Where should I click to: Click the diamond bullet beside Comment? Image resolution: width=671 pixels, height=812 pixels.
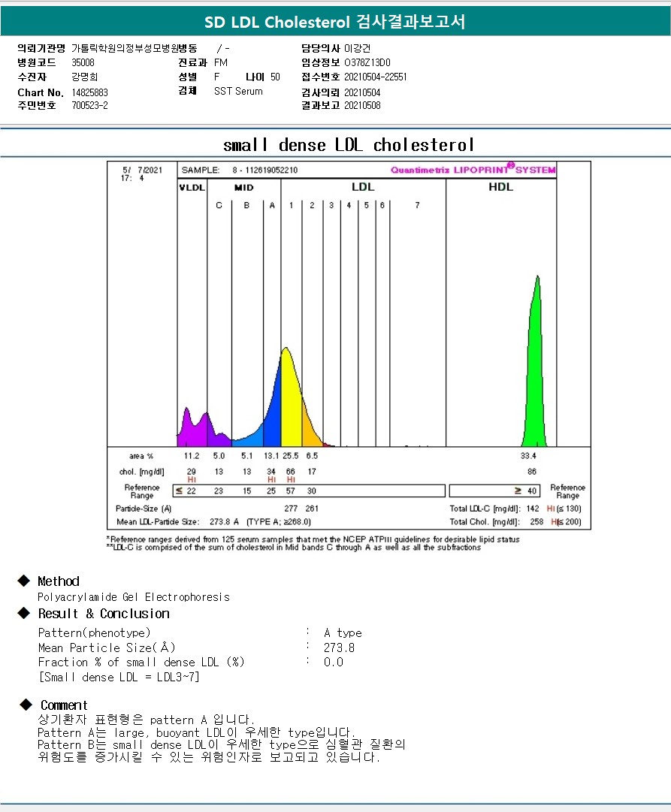point(27,705)
